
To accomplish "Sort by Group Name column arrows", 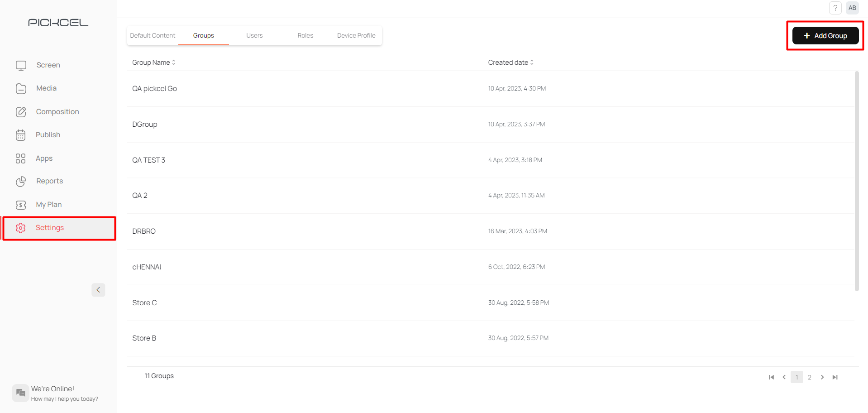I will [x=174, y=62].
